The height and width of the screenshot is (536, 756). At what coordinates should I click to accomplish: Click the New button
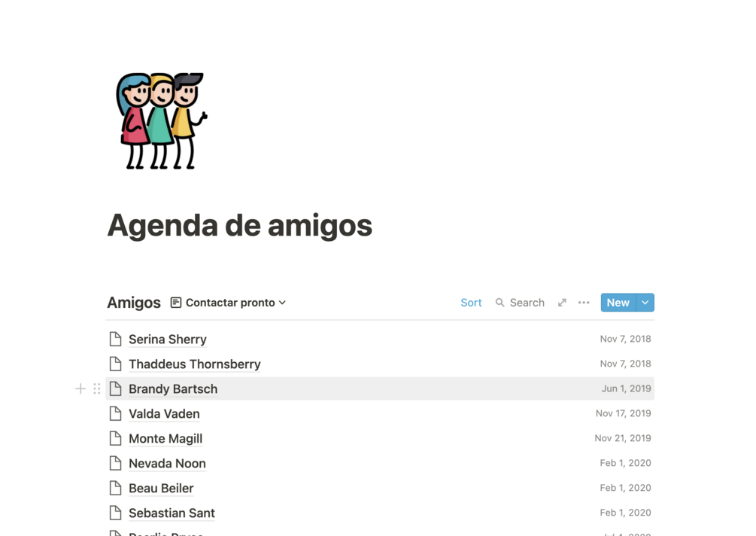point(618,303)
